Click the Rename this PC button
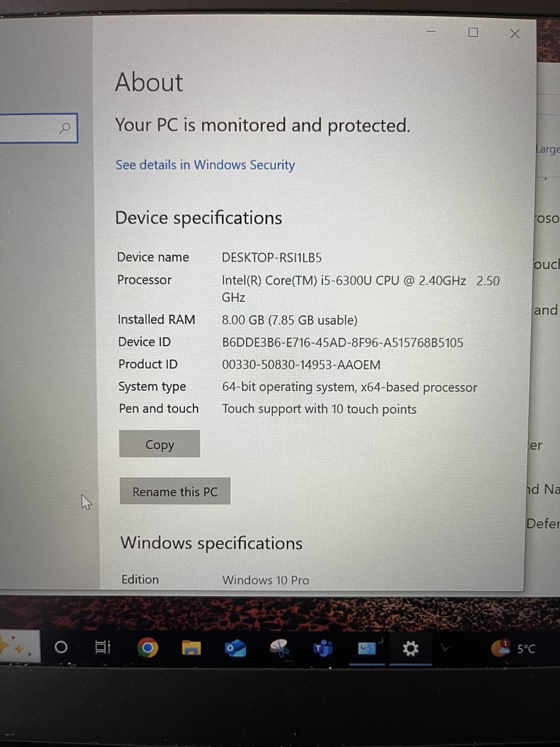This screenshot has width=560, height=747. [175, 491]
